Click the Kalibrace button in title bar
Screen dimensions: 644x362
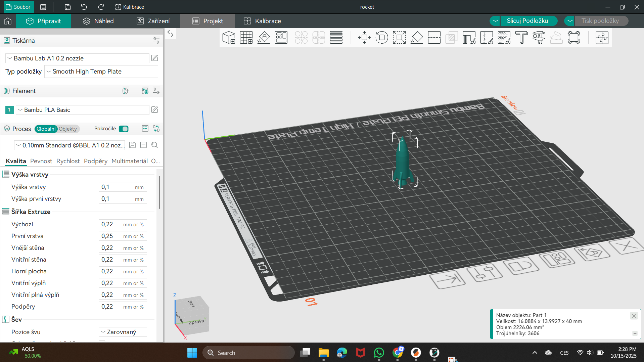[130, 7]
